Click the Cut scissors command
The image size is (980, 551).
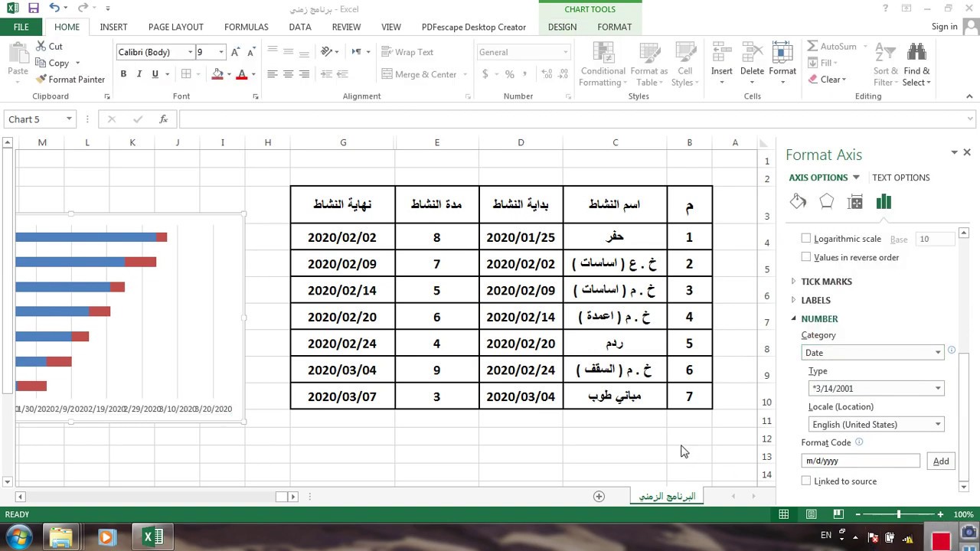pyautogui.click(x=50, y=46)
